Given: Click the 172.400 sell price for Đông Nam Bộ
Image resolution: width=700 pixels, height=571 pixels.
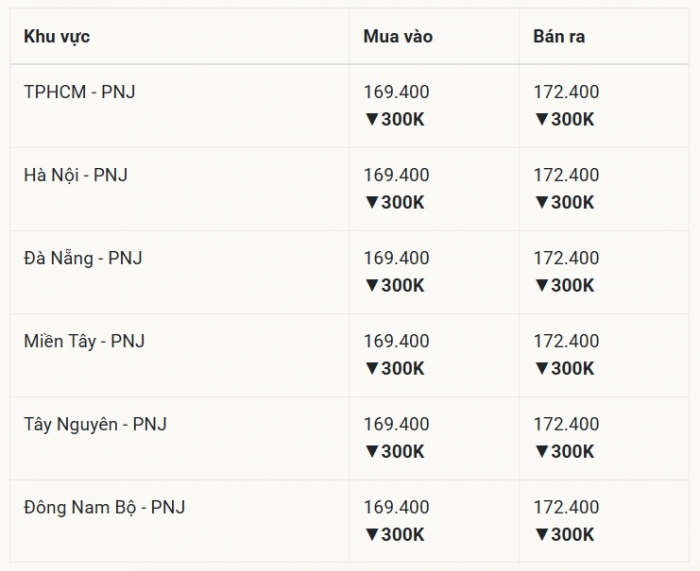Looking at the screenshot, I should pos(566,507).
